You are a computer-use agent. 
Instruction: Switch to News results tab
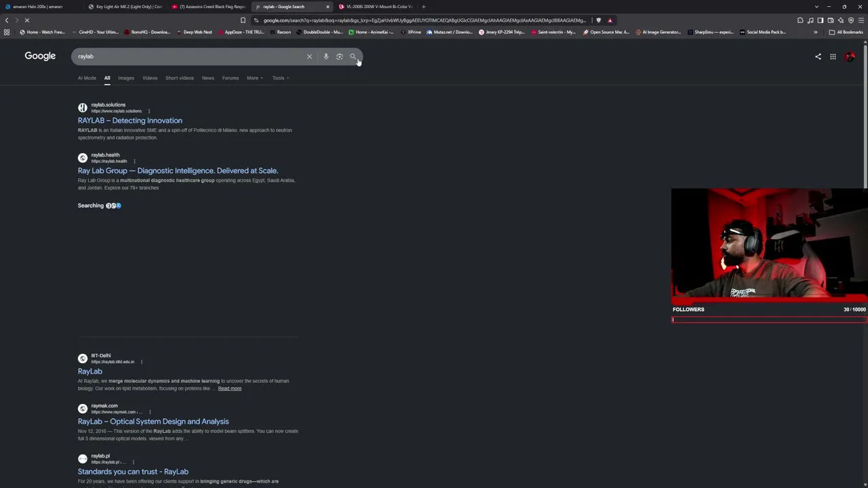208,78
